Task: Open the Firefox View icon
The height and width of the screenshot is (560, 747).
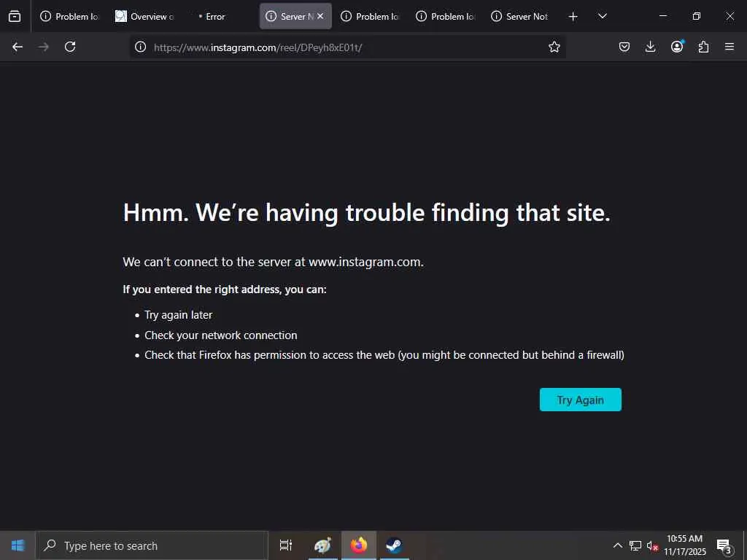Action: [15, 16]
